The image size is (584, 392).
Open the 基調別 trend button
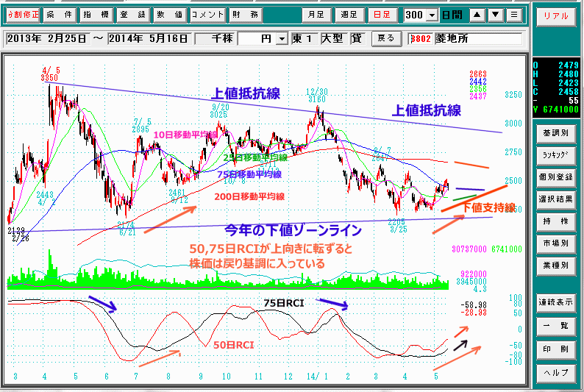click(x=556, y=133)
